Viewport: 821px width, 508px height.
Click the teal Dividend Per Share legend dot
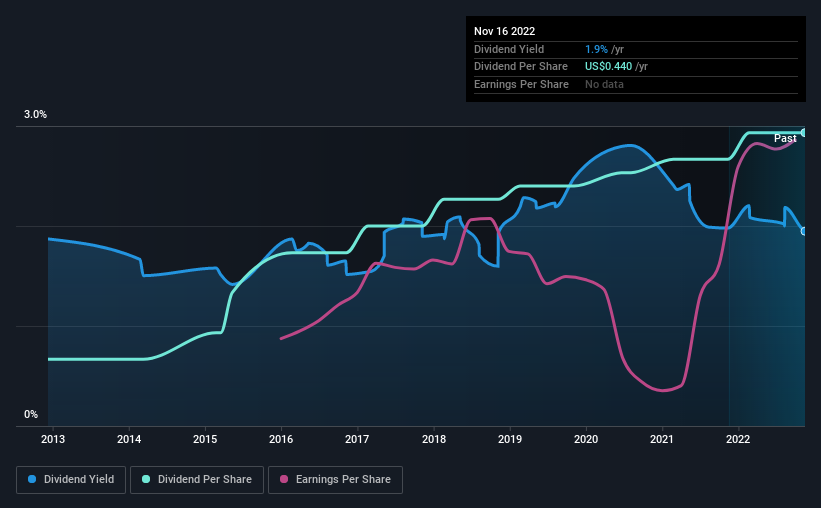coord(146,479)
